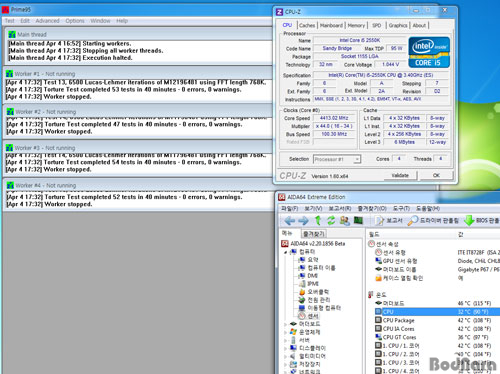Screen dimensions: 500x374
Task: Click the Core Speed 4413.02 MHz field
Action: tap(334, 118)
